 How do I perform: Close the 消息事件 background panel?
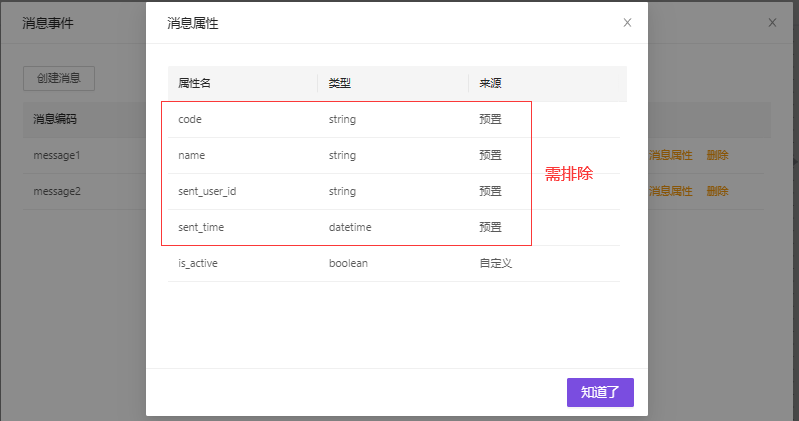[772, 22]
